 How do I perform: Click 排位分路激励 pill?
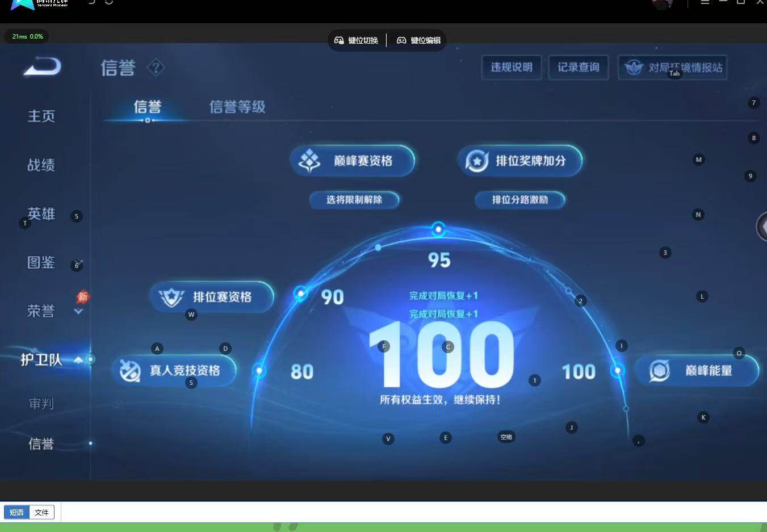(x=520, y=200)
